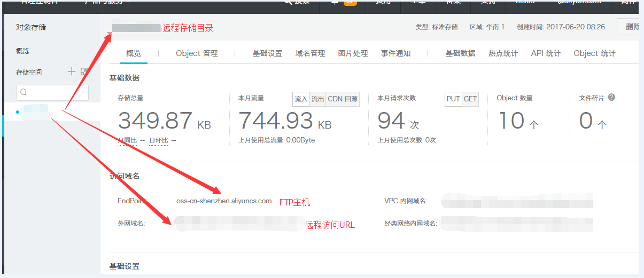The height and width of the screenshot is (278, 644).
Task: Open the 热点统计 tab
Action: pyautogui.click(x=503, y=53)
